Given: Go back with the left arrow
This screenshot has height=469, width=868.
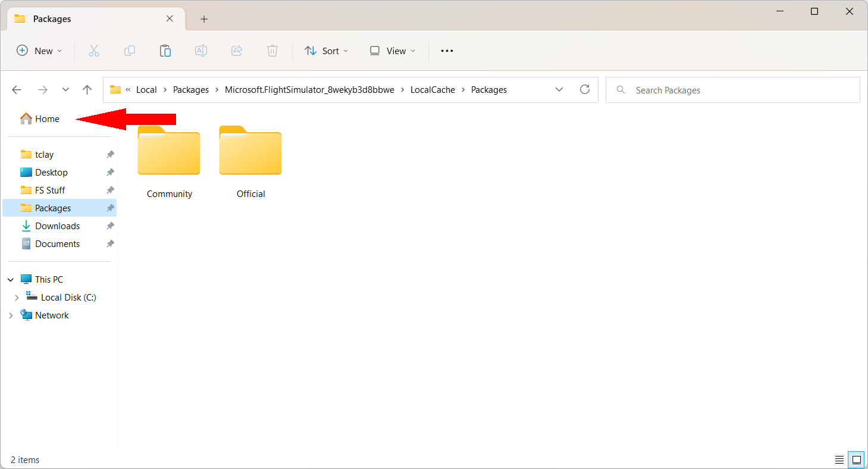Looking at the screenshot, I should pos(17,90).
